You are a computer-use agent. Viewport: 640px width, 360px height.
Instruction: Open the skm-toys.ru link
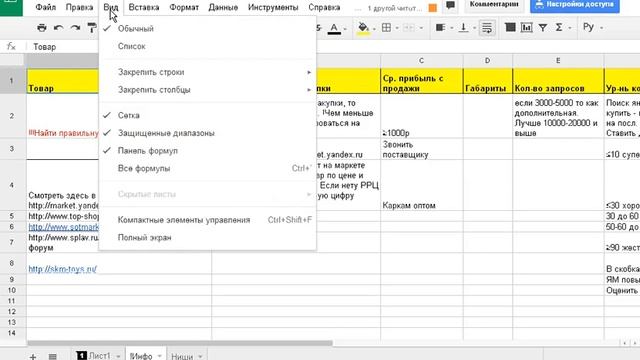point(62,269)
